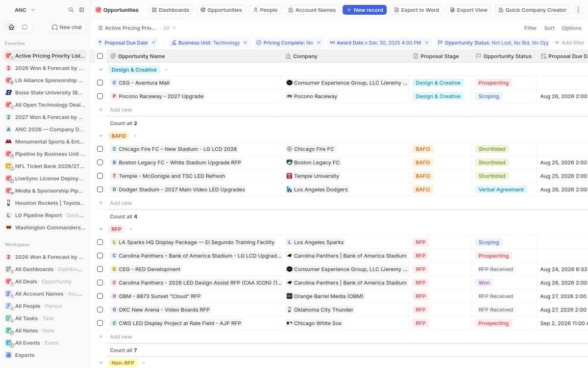
Task: Tick the Dodger Stadium 2027 row checkbox
Action: (x=100, y=189)
